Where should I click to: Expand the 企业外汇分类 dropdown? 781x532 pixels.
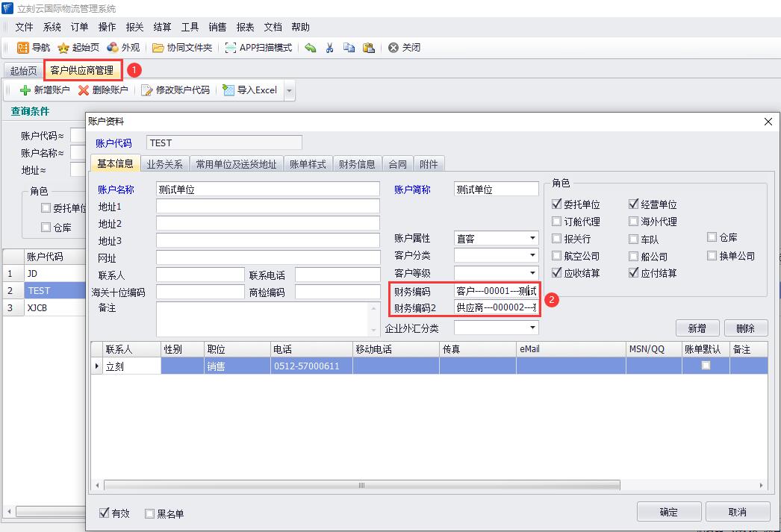[x=532, y=328]
